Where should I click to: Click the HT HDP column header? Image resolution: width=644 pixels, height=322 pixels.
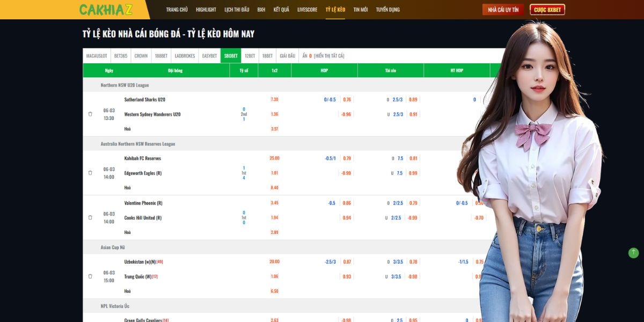pyautogui.click(x=457, y=70)
